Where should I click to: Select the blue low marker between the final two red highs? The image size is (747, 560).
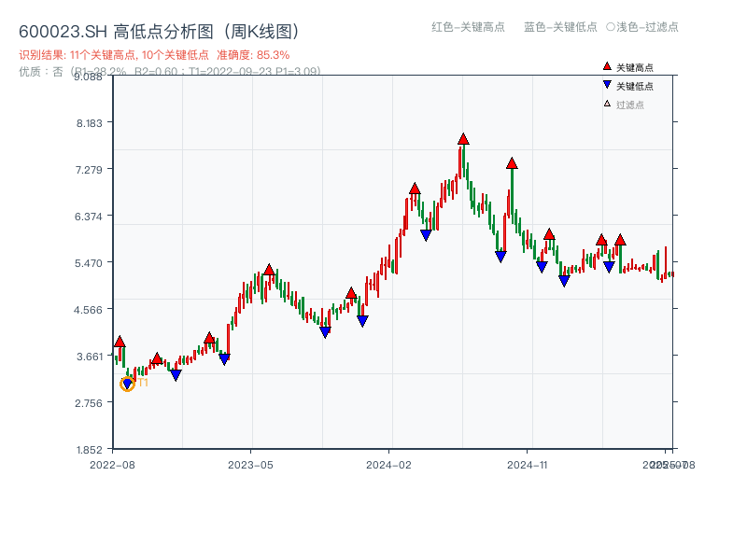pos(609,267)
